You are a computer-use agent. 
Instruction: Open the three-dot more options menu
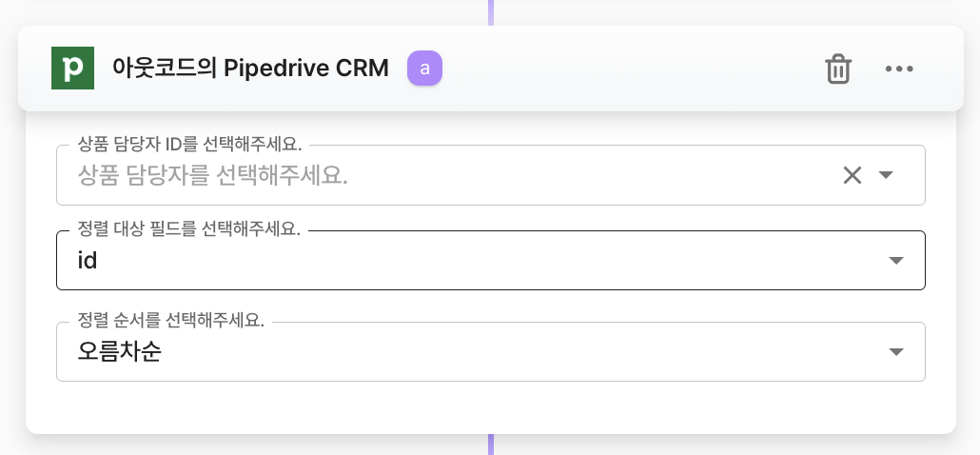899,69
